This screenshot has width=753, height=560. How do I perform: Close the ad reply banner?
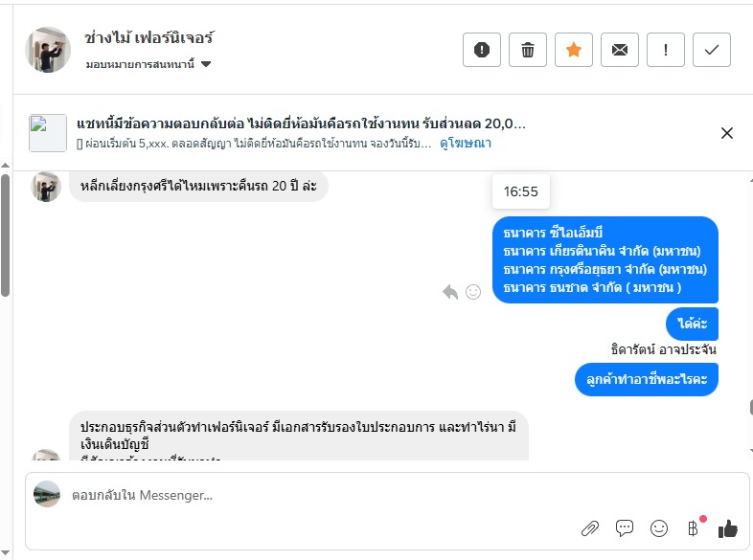point(727,133)
